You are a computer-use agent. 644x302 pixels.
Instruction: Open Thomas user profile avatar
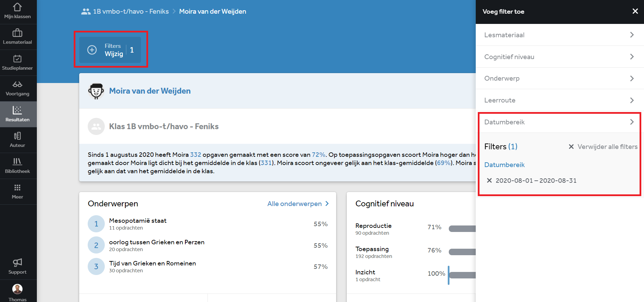click(17, 289)
